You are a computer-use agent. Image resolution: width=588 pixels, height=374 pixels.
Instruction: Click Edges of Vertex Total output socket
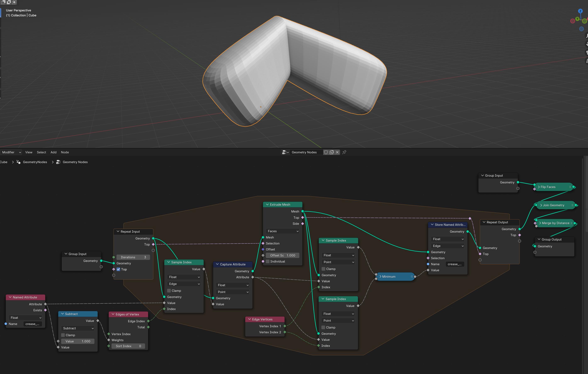pyautogui.click(x=148, y=327)
